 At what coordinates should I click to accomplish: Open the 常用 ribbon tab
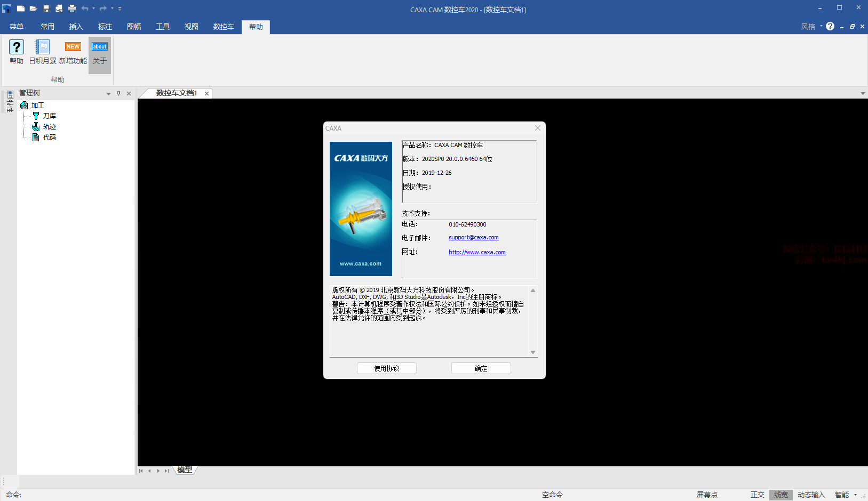(x=47, y=27)
